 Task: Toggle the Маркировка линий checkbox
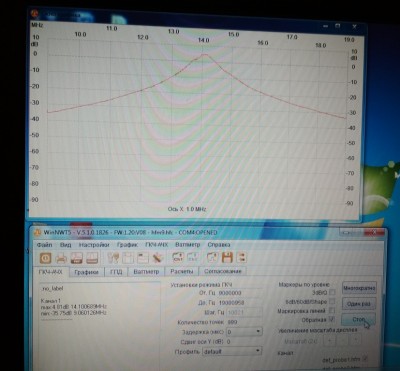332,310
